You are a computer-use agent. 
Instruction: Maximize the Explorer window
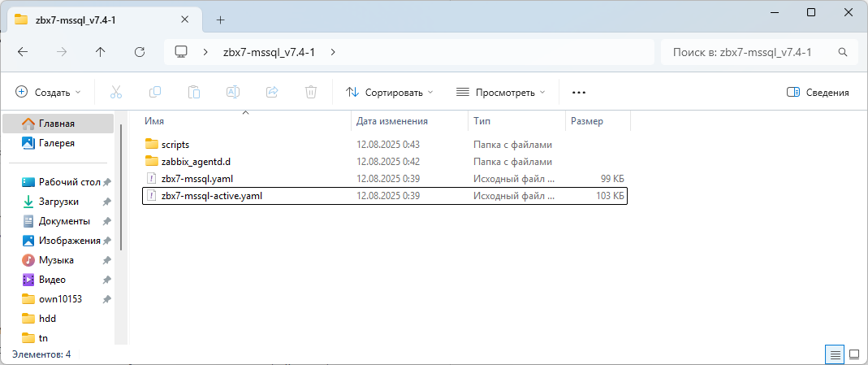[811, 12]
